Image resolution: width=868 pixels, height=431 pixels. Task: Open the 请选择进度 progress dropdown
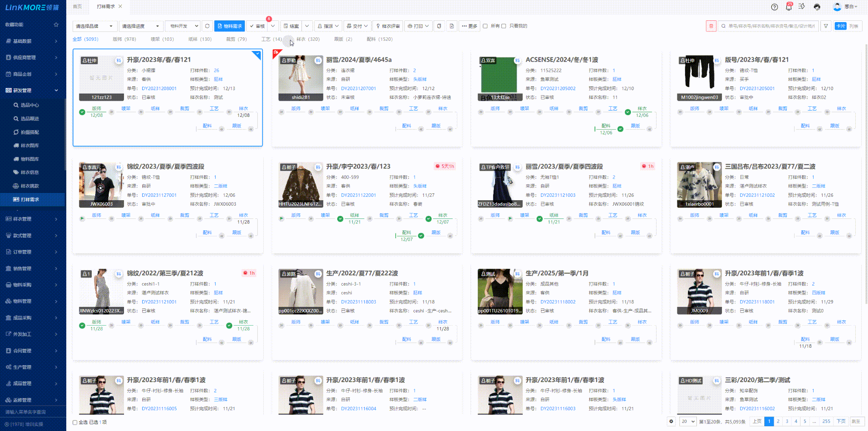point(141,26)
